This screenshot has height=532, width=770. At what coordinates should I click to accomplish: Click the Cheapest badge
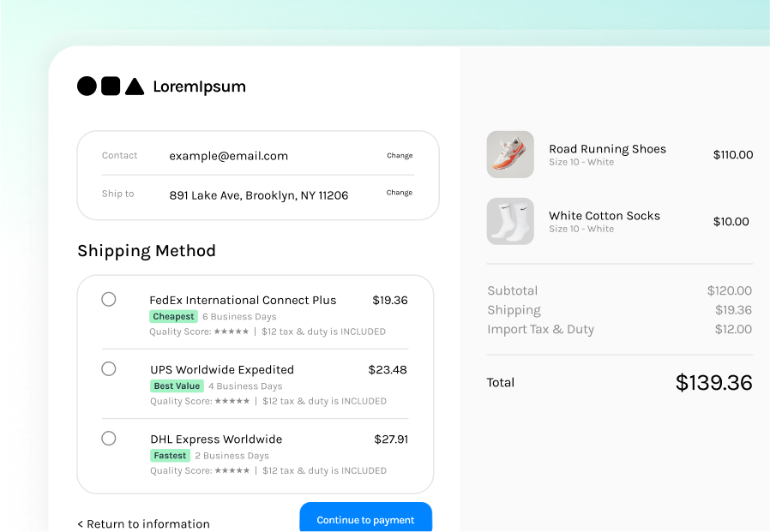tap(173, 317)
